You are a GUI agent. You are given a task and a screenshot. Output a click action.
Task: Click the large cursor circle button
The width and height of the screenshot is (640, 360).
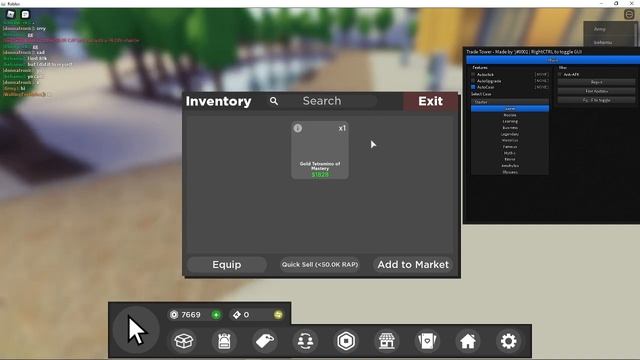click(136, 330)
